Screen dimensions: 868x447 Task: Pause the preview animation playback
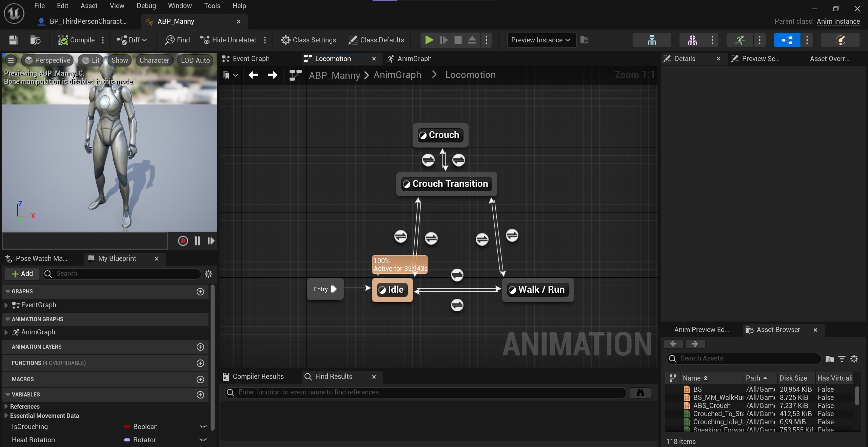197,241
